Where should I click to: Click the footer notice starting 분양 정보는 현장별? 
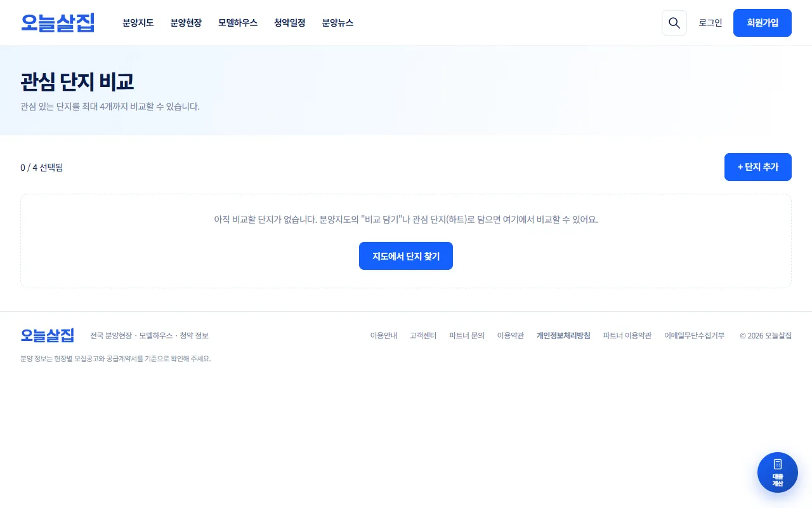coord(115,359)
